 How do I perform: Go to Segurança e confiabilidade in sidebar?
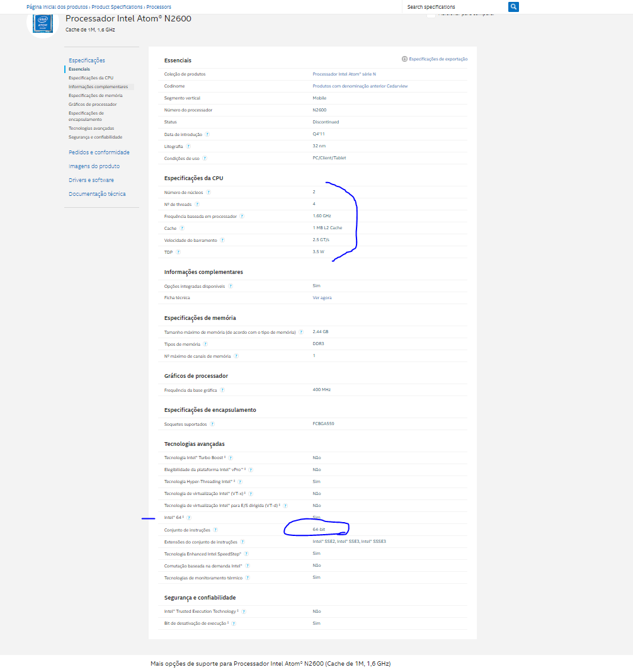[x=96, y=137]
